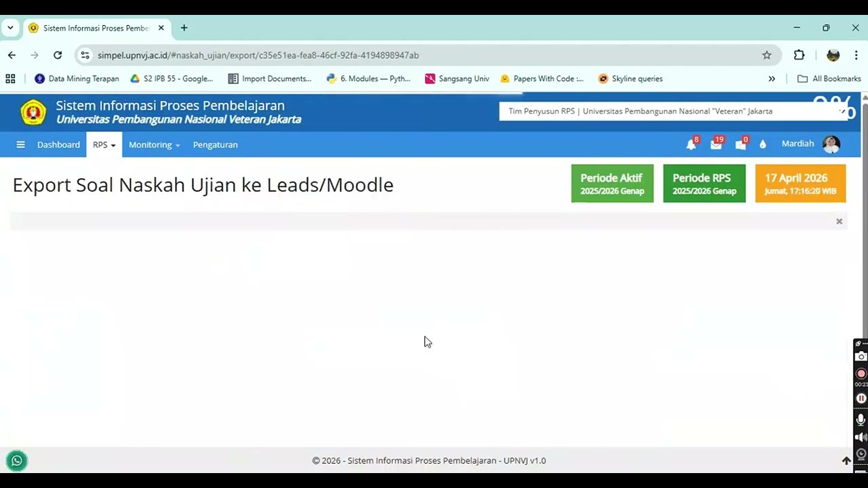Click the Export Soal Naskah Ujian heading
The width and height of the screenshot is (868, 488).
click(x=203, y=184)
